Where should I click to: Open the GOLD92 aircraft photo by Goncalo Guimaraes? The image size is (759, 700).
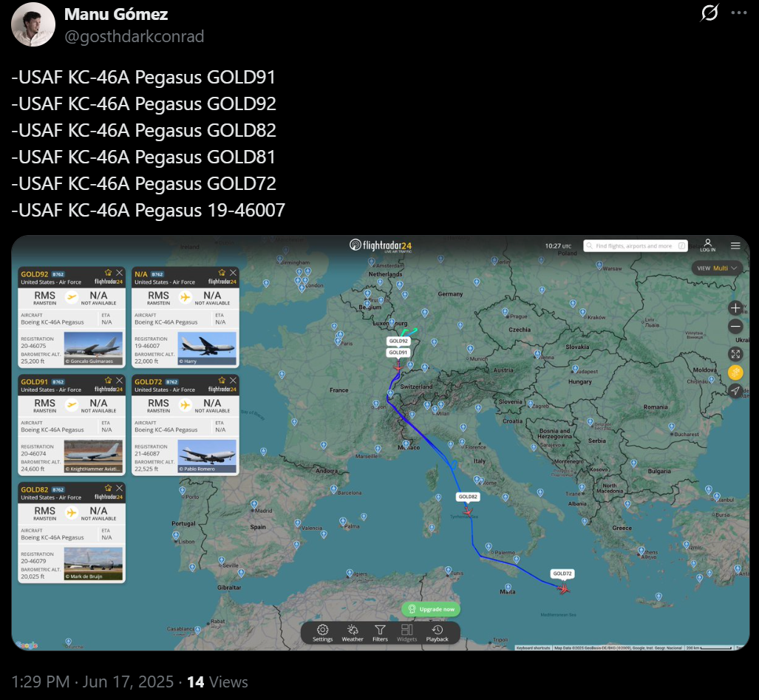click(x=93, y=349)
